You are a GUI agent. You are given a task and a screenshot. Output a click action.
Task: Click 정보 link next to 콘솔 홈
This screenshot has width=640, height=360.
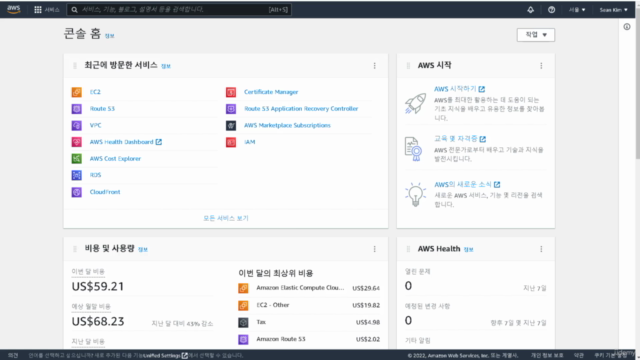pos(109,36)
